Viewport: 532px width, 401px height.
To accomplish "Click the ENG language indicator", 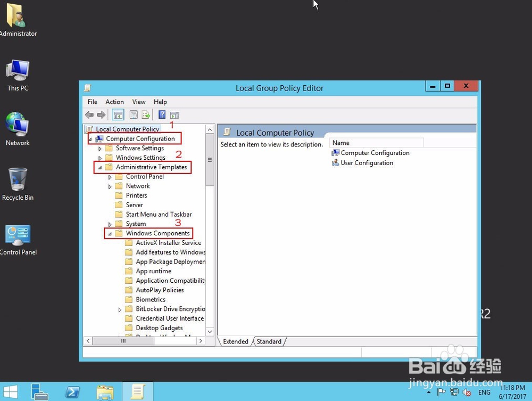I will pyautogui.click(x=484, y=392).
